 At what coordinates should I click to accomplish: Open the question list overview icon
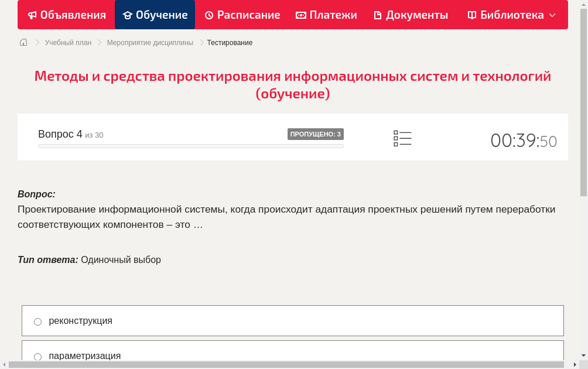click(x=402, y=138)
